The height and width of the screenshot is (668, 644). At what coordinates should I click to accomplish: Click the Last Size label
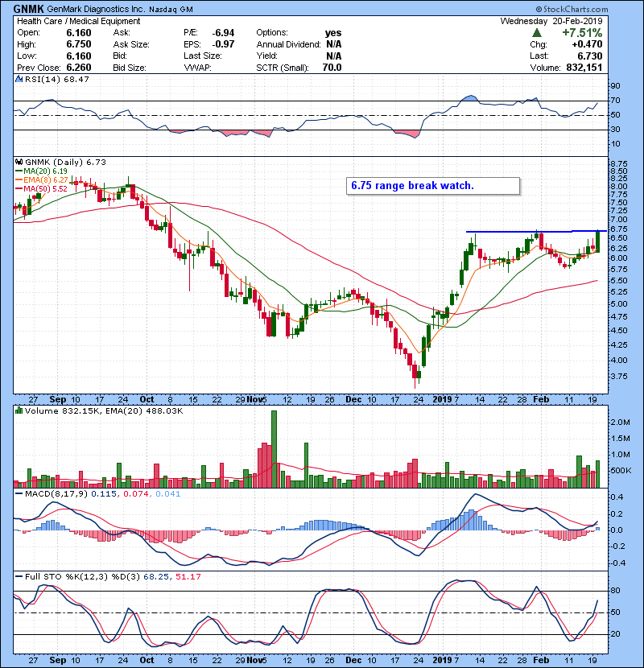click(202, 56)
